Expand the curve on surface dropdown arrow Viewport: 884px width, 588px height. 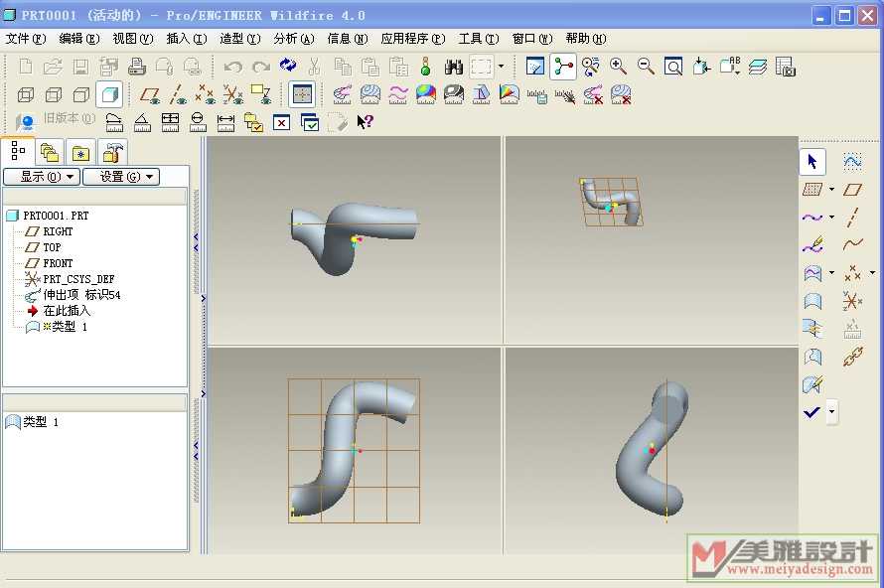(831, 273)
